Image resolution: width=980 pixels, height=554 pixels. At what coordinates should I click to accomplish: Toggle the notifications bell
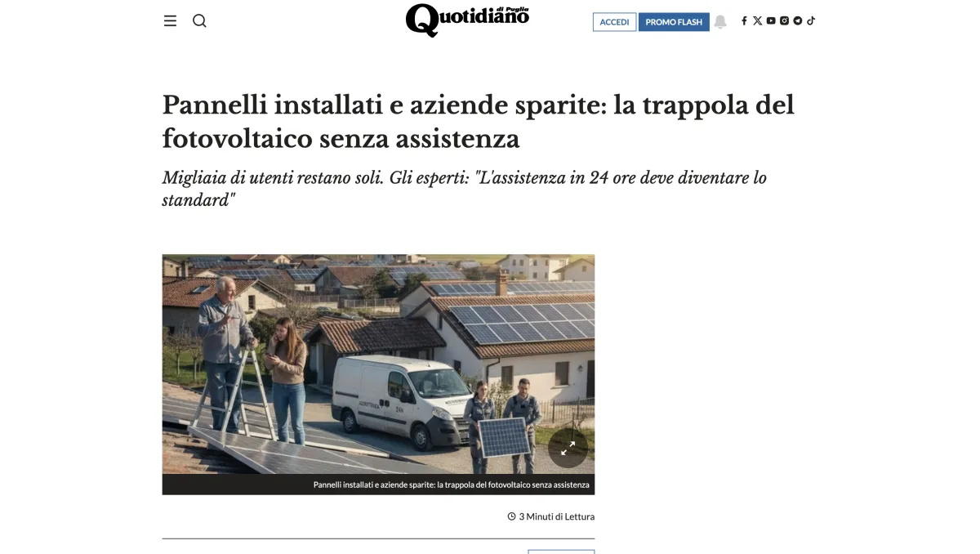tap(720, 22)
